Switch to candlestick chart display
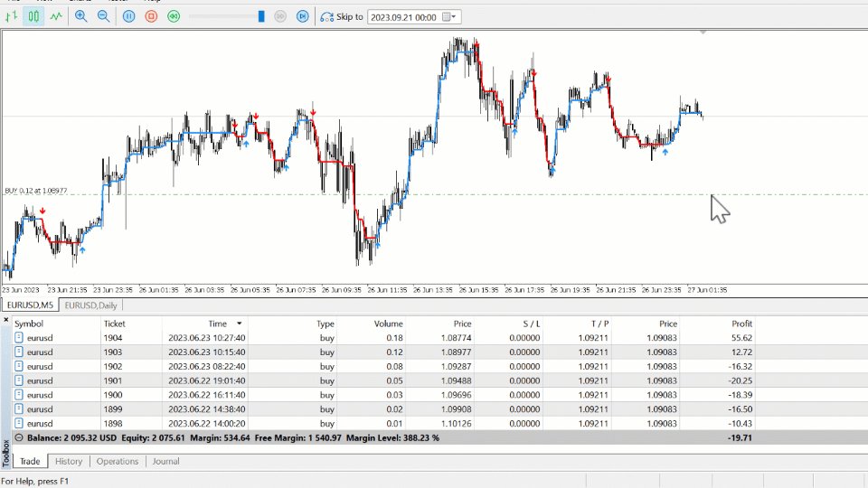This screenshot has width=868, height=488. pyautogui.click(x=33, y=16)
